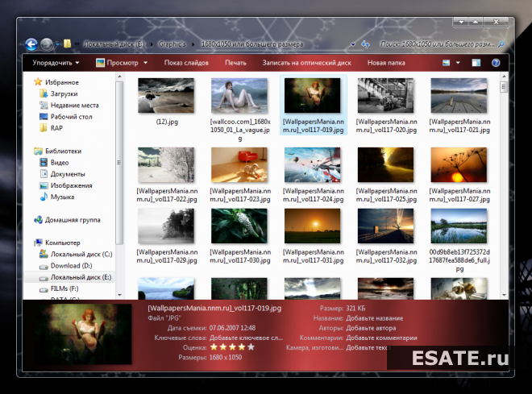Click the Forward navigation arrow
532x394 pixels.
coord(47,44)
